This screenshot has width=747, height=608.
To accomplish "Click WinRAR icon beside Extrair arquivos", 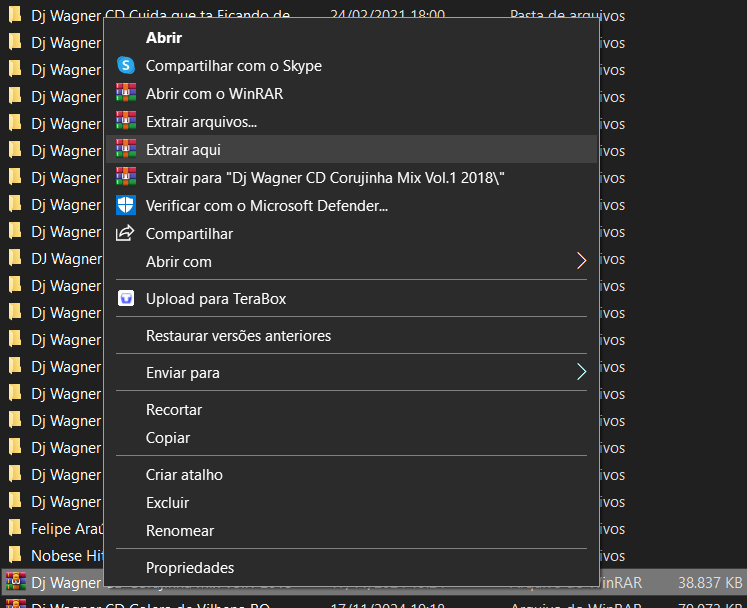I will click(126, 122).
